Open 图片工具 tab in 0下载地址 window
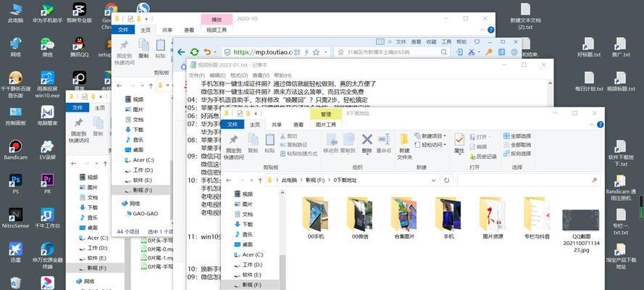Image resolution: width=644 pixels, height=290 pixels. 326,125
